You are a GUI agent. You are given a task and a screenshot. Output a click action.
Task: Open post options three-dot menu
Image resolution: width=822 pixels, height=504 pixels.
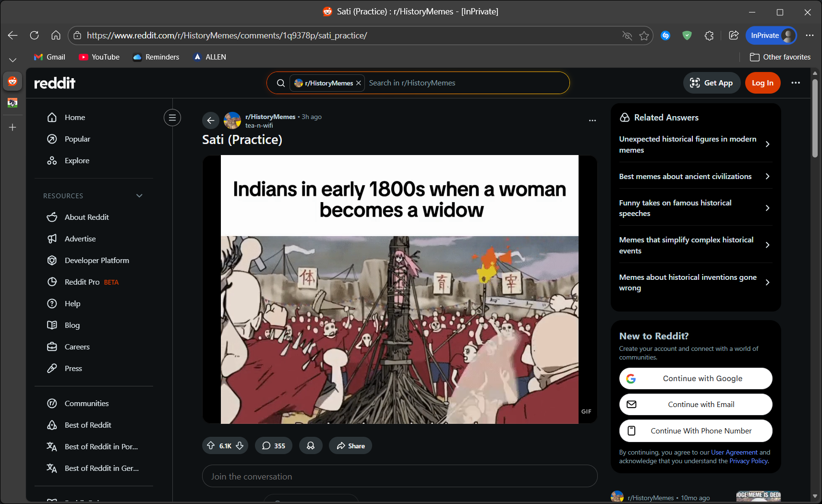click(592, 120)
